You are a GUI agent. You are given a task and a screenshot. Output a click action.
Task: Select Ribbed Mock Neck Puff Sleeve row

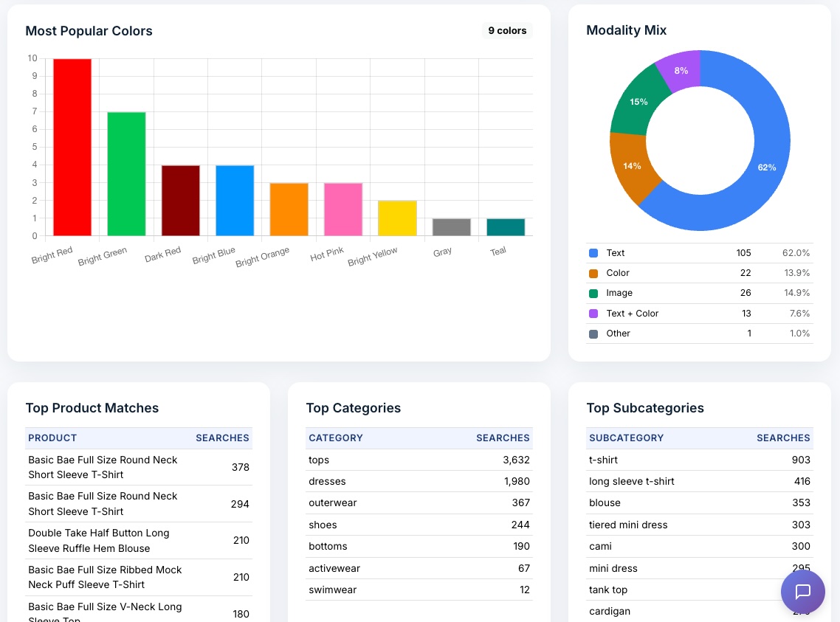pyautogui.click(x=139, y=577)
